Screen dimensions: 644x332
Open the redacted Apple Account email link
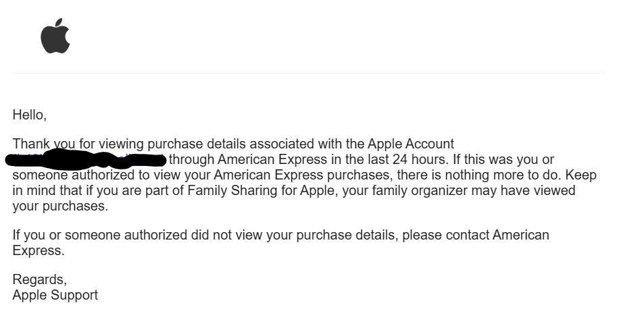[86, 159]
